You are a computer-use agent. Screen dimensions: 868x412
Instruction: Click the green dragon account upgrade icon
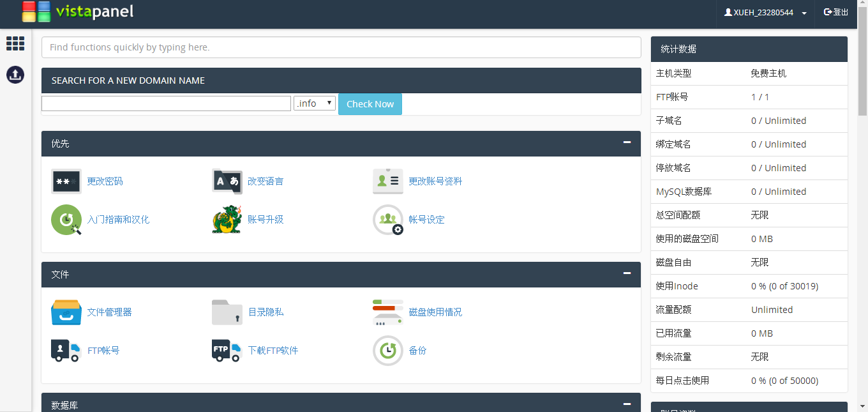227,220
